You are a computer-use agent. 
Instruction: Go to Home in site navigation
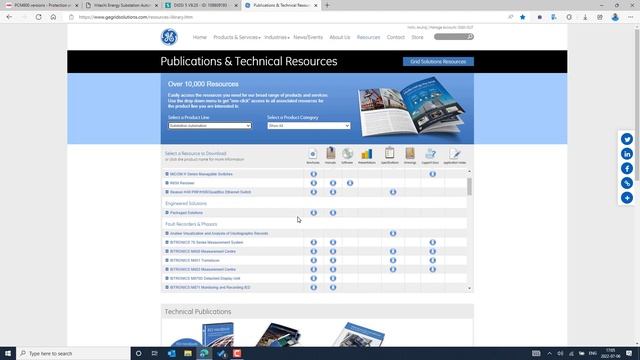click(x=200, y=37)
